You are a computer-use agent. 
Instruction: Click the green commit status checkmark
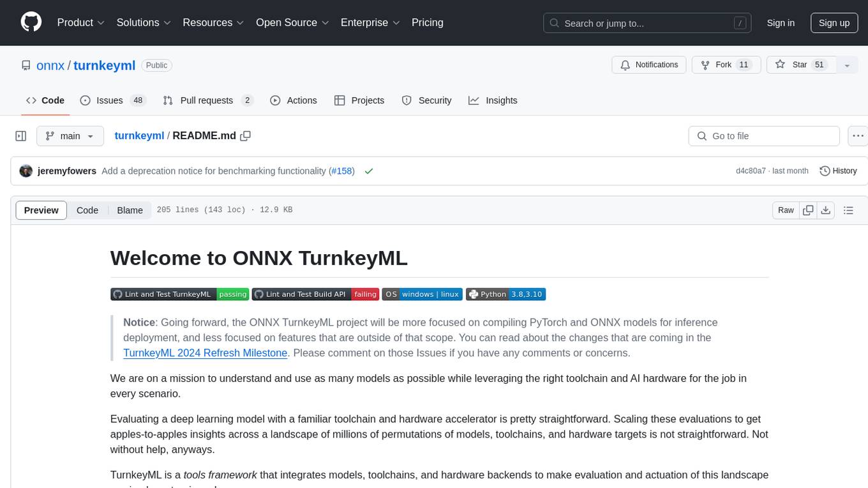point(368,171)
